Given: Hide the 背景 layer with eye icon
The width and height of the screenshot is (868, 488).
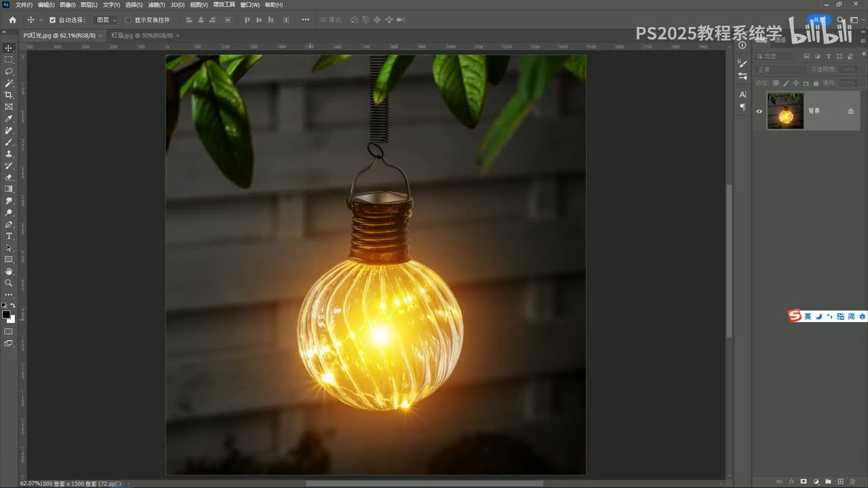Looking at the screenshot, I should pyautogui.click(x=759, y=111).
